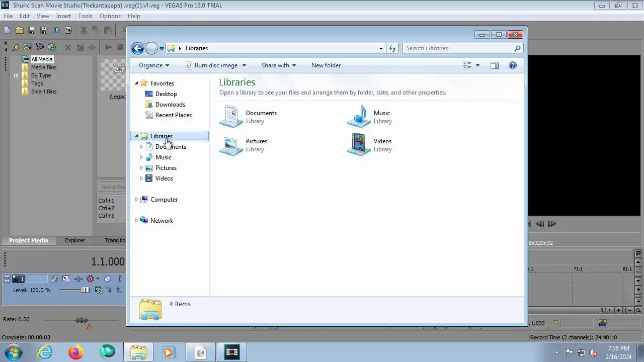Switch to Project Media tab

coord(29,240)
